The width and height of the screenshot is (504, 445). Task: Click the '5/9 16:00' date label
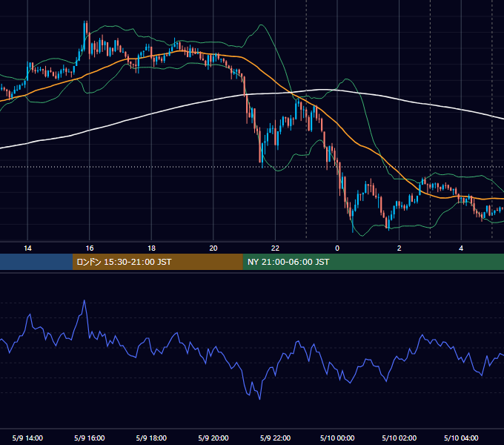pos(90,438)
